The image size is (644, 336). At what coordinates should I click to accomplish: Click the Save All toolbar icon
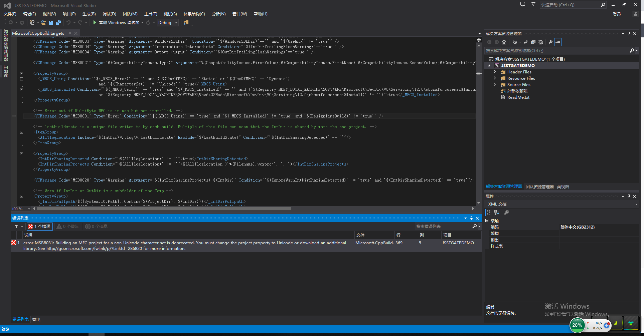point(58,23)
